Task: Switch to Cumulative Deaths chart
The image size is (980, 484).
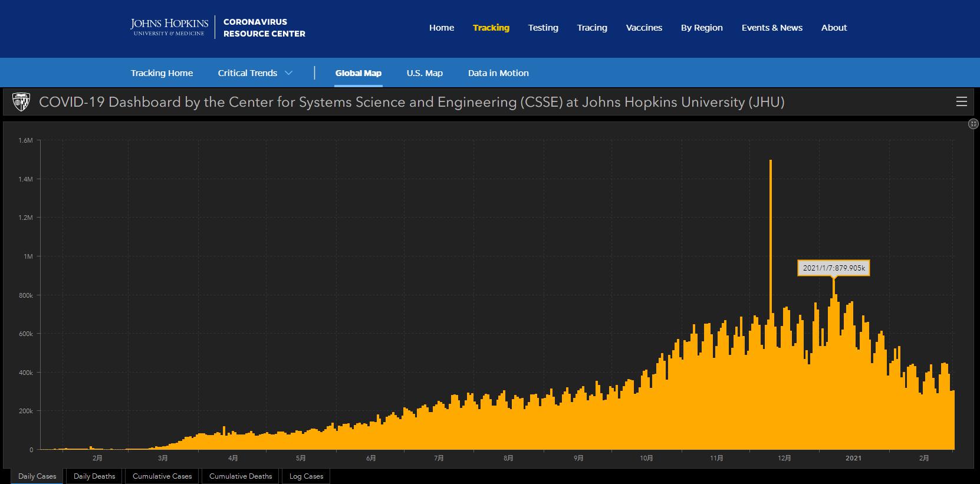Action: 241,476
